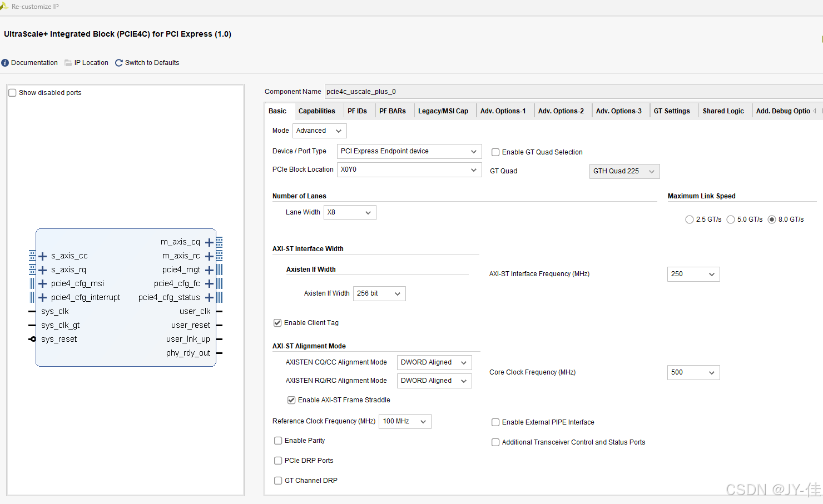Click the phy_rdy_out port label
This screenshot has height=504, width=823.
188,353
